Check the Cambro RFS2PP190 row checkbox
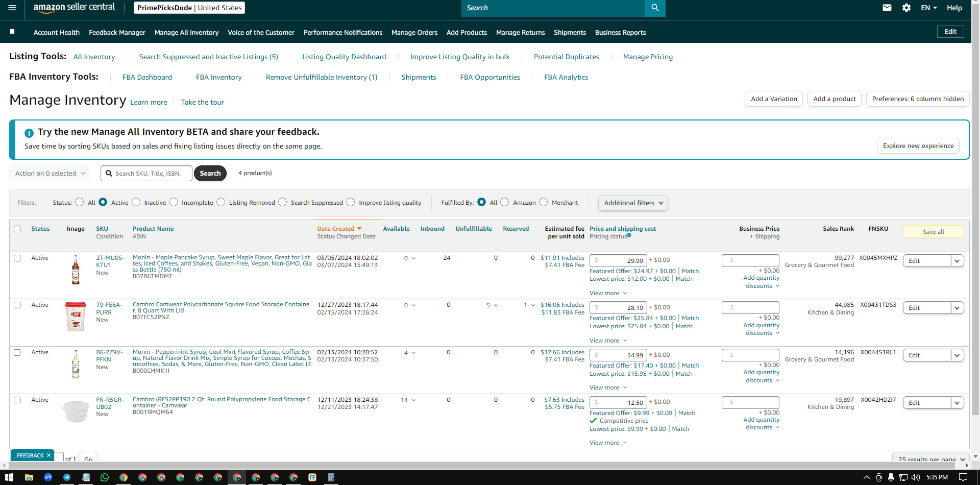The image size is (980, 485). pyautogui.click(x=17, y=400)
